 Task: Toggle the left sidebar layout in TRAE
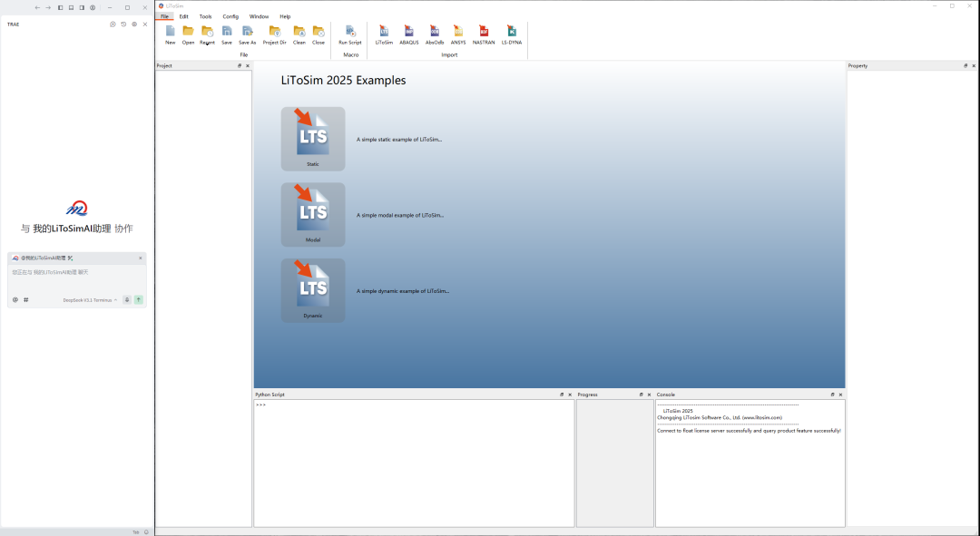(61, 7)
